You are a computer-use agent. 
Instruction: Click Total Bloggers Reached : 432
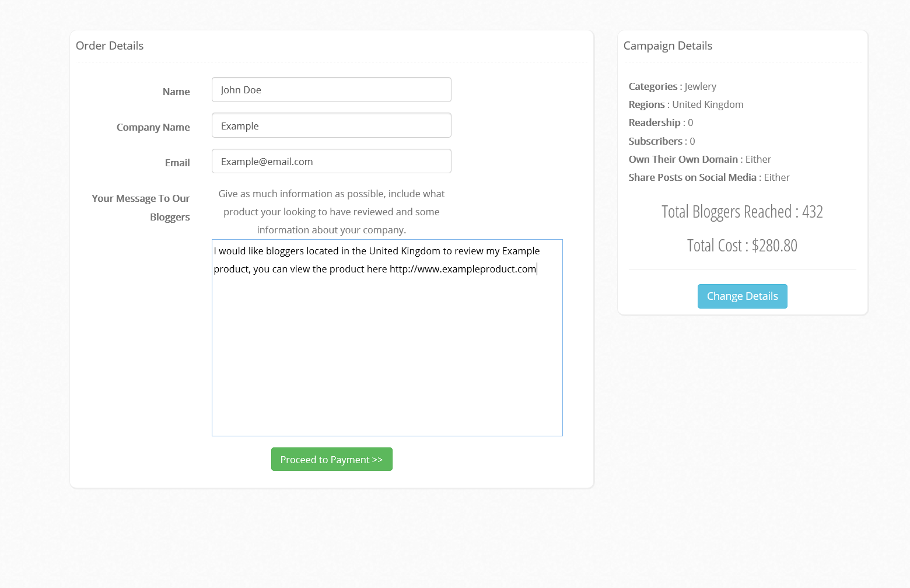click(742, 212)
